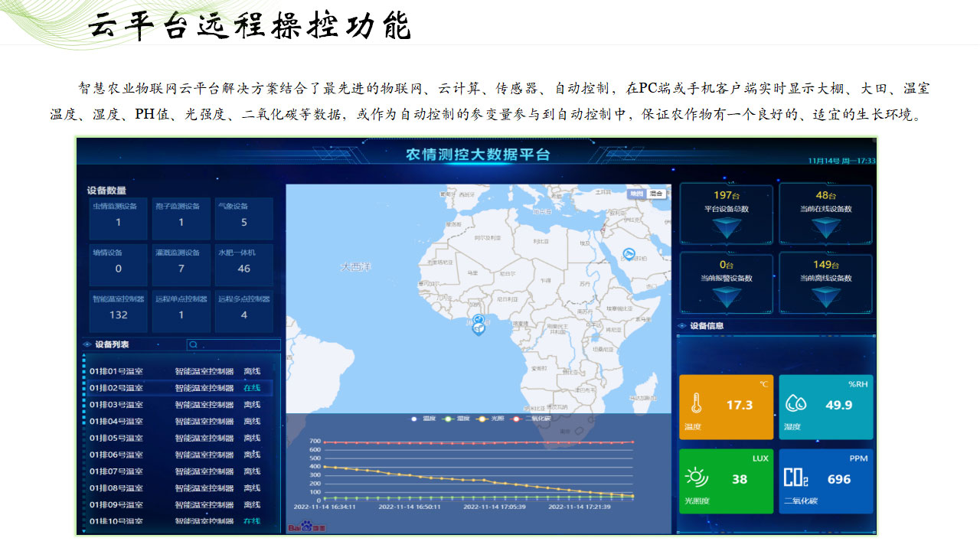The width and height of the screenshot is (980, 551).
Task: Click the 38 LUX light reading
Action: [740, 479]
